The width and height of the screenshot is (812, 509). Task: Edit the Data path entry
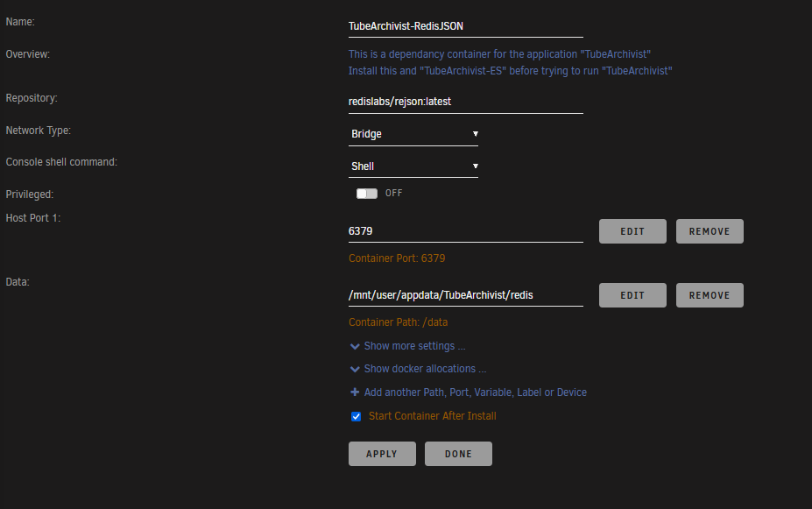click(632, 295)
